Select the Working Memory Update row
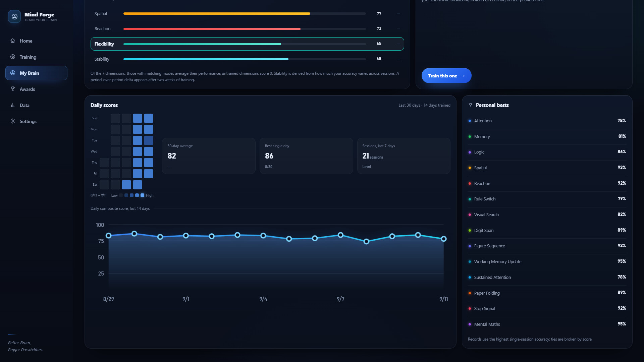The height and width of the screenshot is (362, 644). [x=547, y=261]
